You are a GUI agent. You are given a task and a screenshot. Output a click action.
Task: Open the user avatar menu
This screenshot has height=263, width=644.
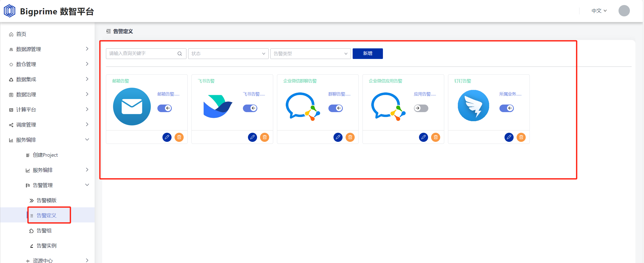624,11
